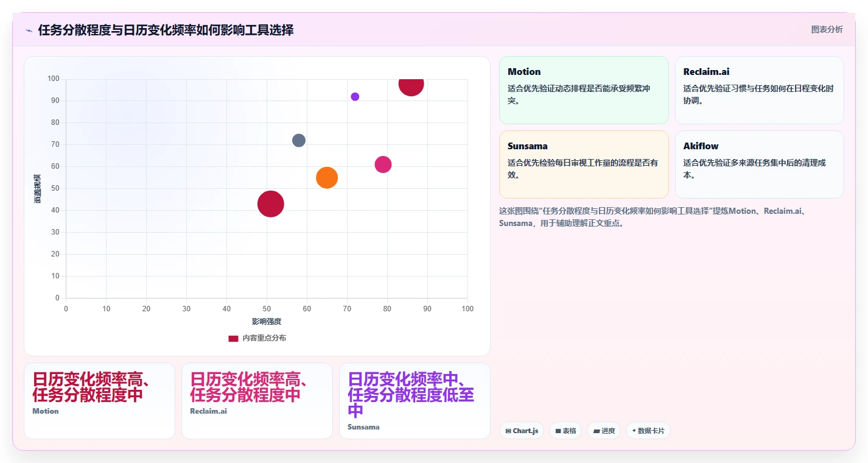Click the pink bubble near x=79

click(383, 164)
